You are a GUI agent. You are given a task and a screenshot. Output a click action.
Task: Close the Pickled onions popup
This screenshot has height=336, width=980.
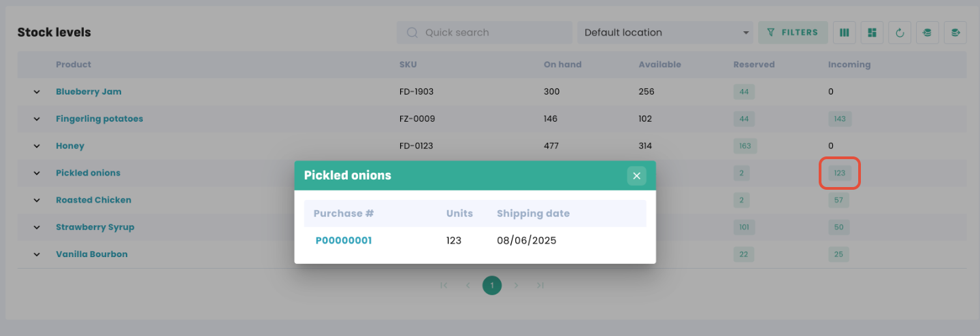tap(636, 175)
